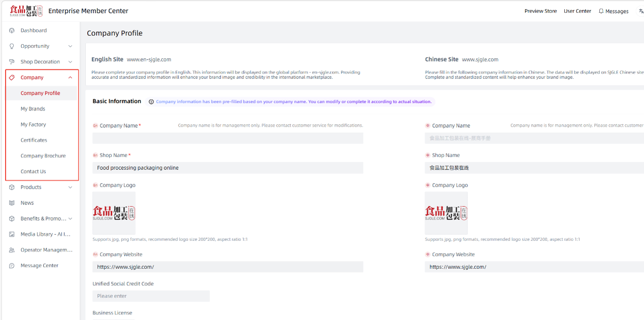The image size is (644, 320).
Task: Collapse the Company section chevron
Action: click(70, 78)
